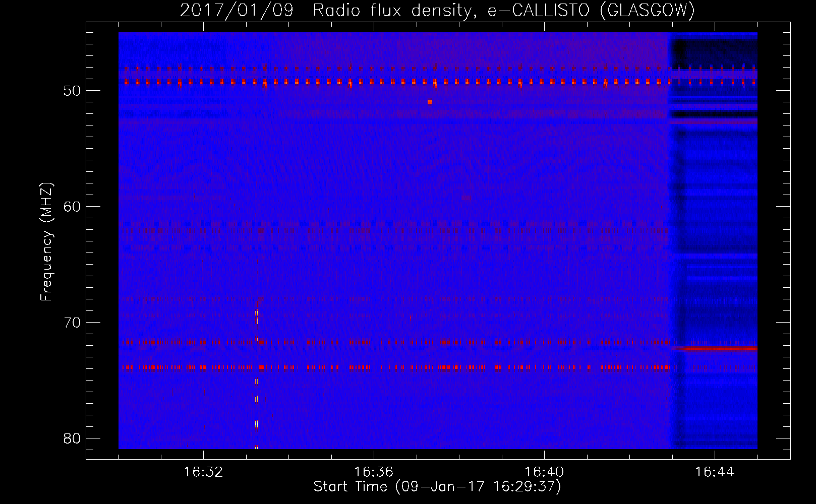816x504 pixels.
Task: Click the 16:36 time tick label
Action: pos(374,472)
